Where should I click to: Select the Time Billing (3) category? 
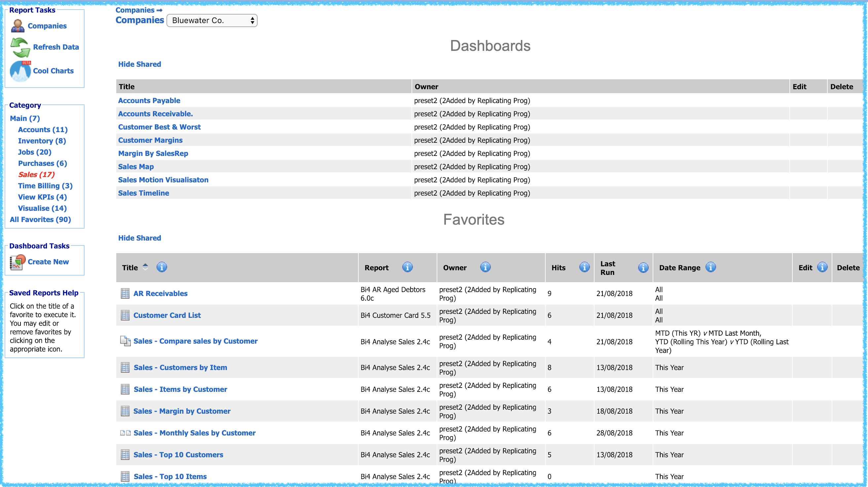pos(46,186)
